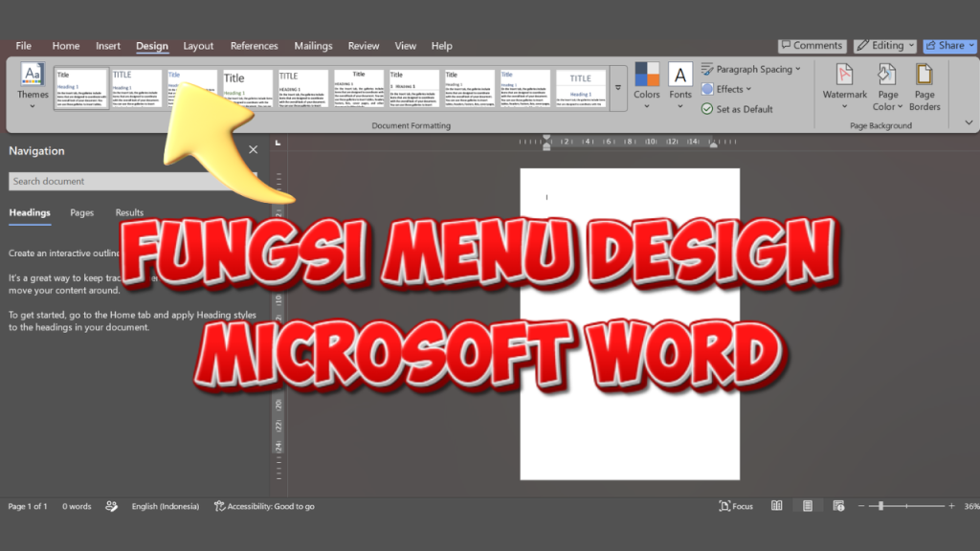
Task: Select the Results tab in Navigation
Action: coord(129,213)
